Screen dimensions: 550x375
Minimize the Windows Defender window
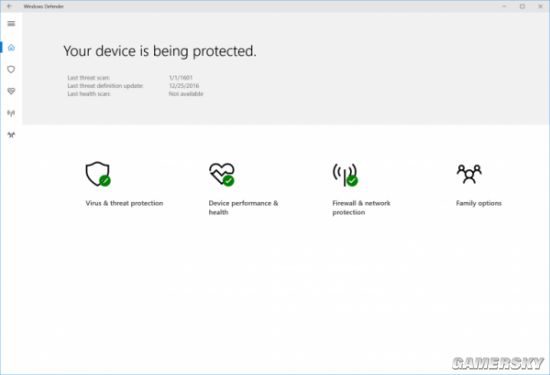504,6
